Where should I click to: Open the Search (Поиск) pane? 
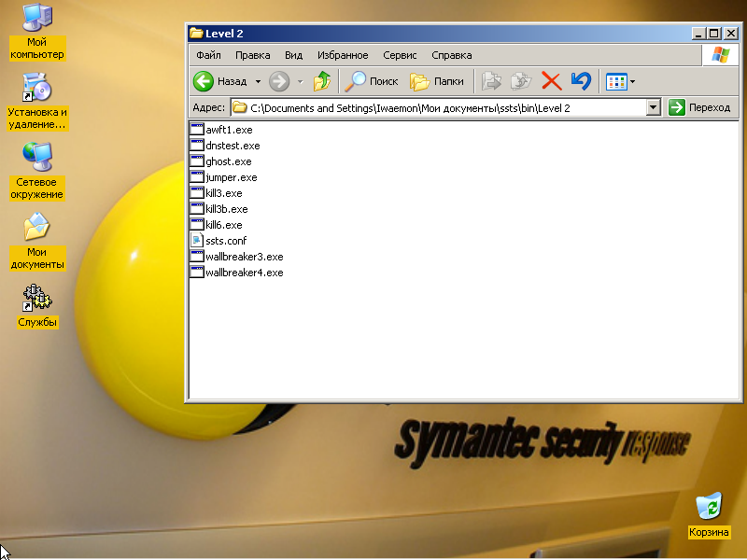(372, 81)
